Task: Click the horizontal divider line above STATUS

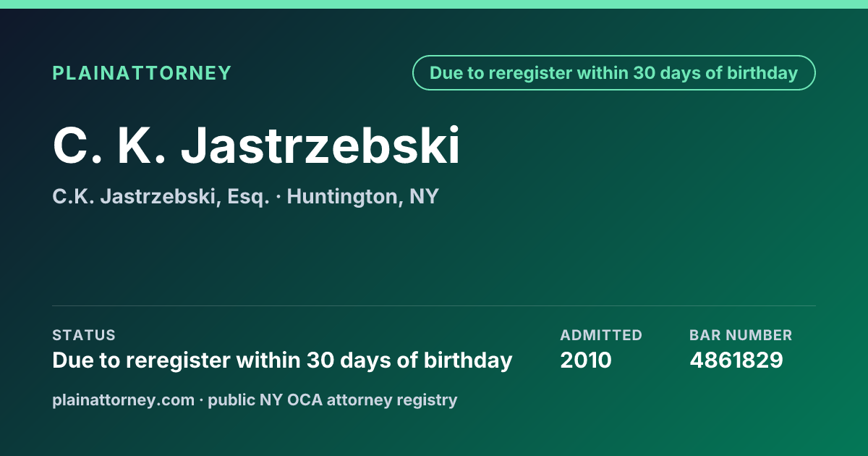Action: tap(434, 305)
